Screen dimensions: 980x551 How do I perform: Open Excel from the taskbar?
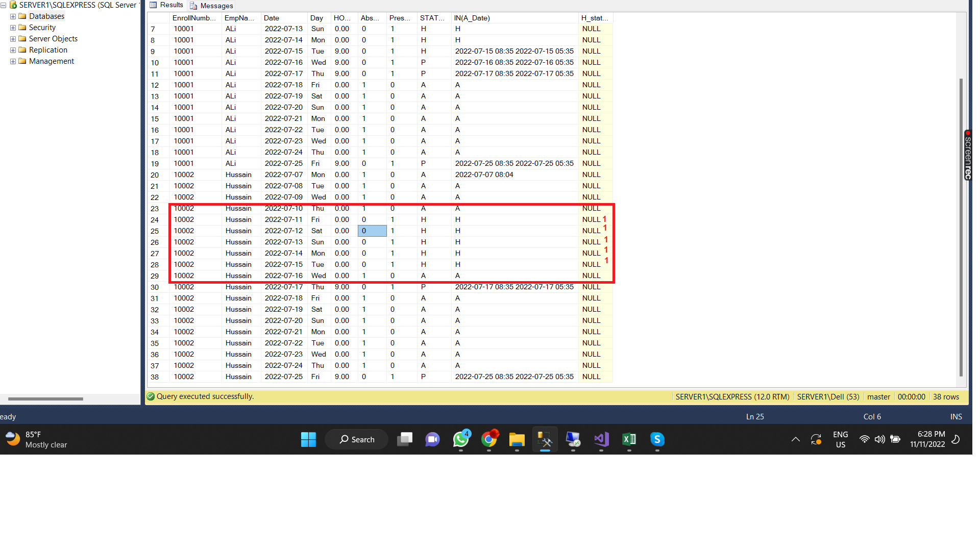click(x=629, y=439)
